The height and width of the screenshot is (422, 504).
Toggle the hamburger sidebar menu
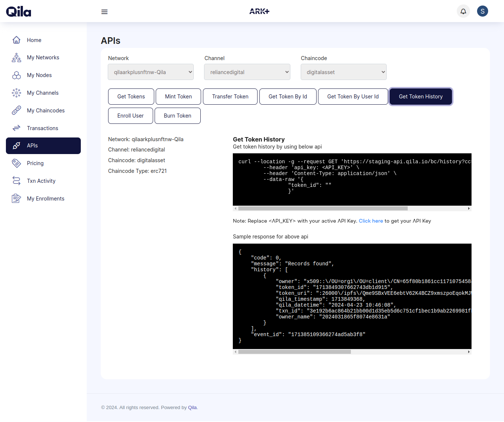pos(104,12)
